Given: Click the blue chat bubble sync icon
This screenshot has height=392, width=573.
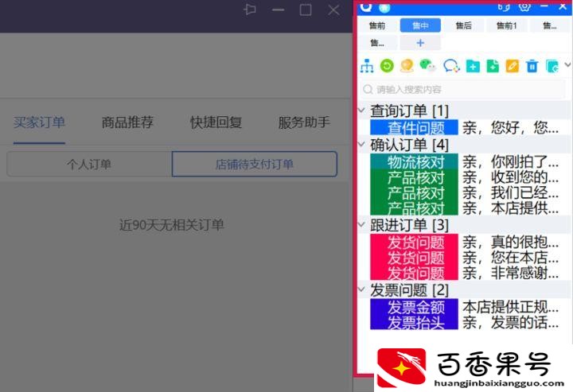Looking at the screenshot, I should point(451,66).
